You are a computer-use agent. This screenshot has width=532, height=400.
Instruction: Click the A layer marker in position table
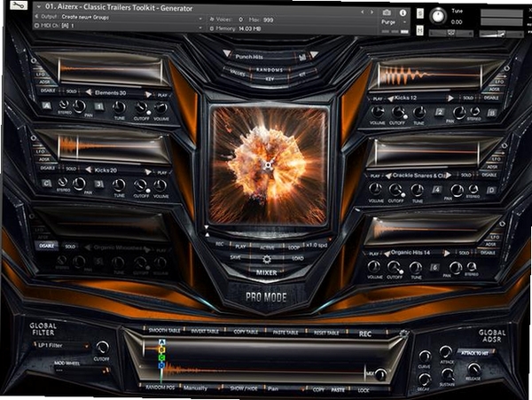(162, 342)
